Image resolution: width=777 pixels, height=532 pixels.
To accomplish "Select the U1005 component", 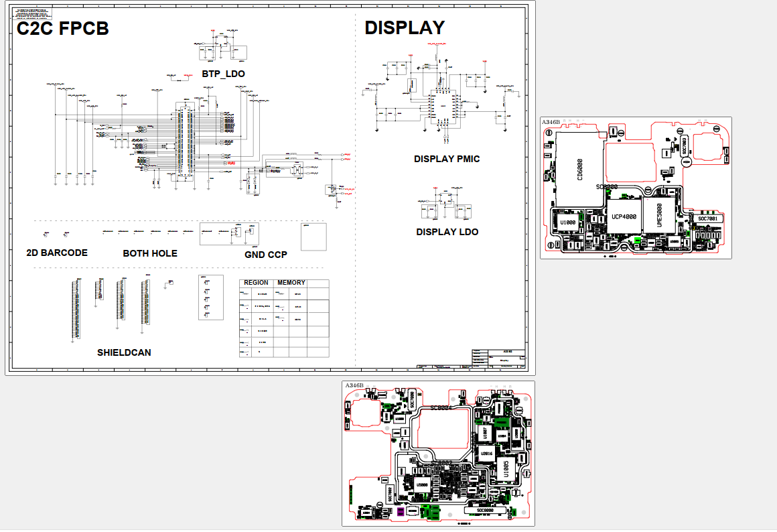I will point(506,468).
